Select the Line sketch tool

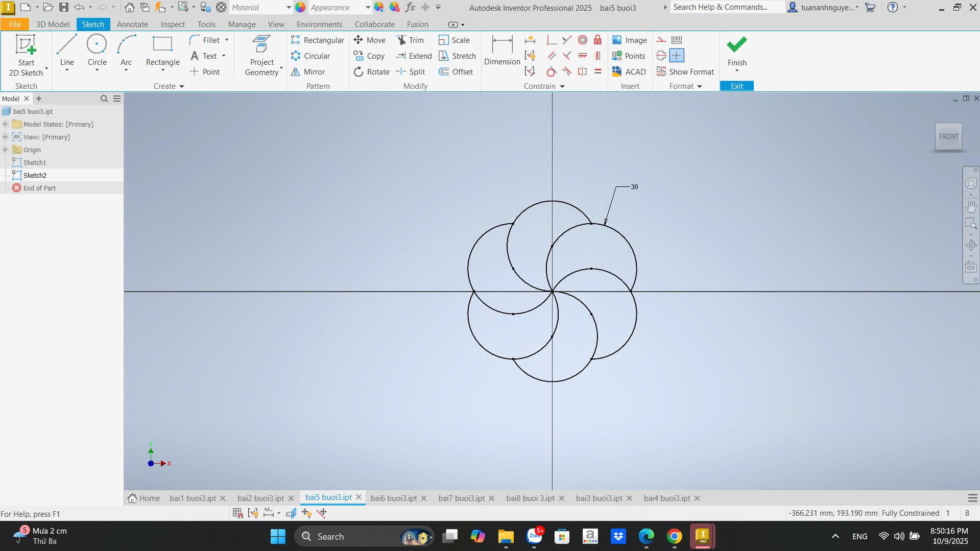pos(67,51)
